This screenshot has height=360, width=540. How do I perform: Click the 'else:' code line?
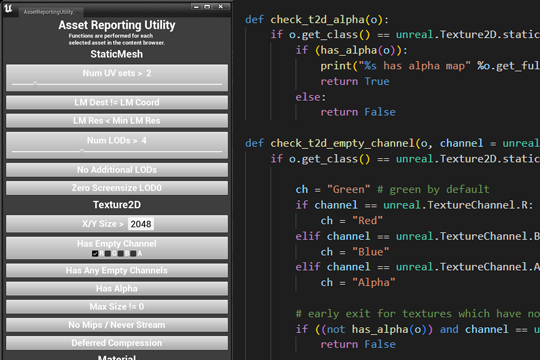310,97
